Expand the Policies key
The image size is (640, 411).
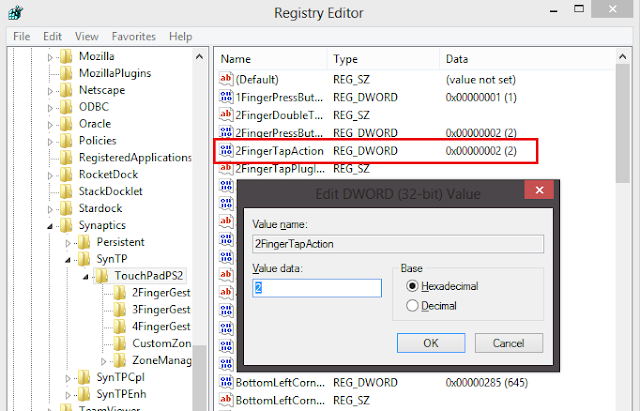[x=50, y=142]
